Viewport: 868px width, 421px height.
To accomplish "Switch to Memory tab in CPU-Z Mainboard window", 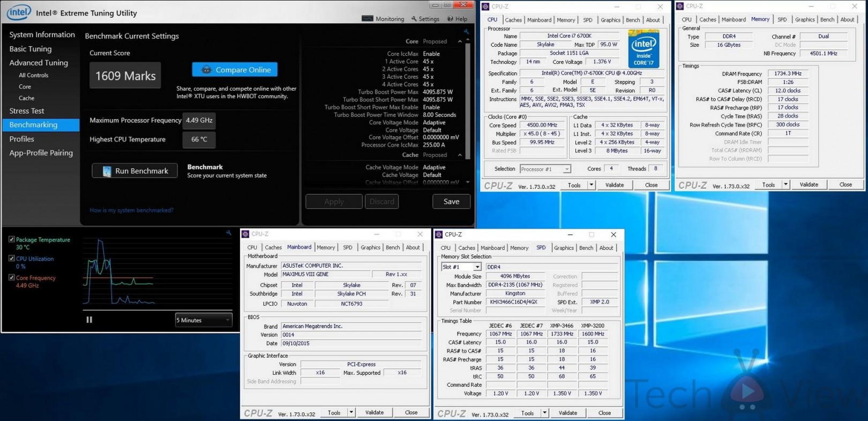I will click(x=326, y=247).
